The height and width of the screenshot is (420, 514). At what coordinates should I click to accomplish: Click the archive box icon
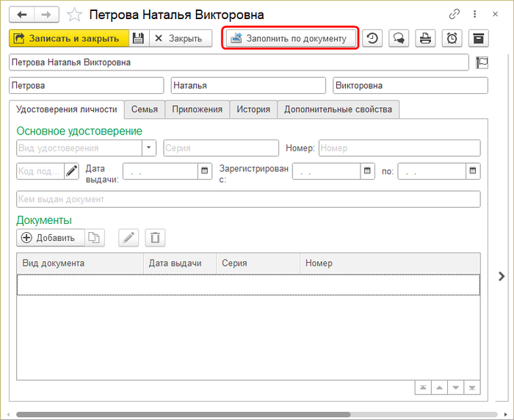[x=479, y=38]
